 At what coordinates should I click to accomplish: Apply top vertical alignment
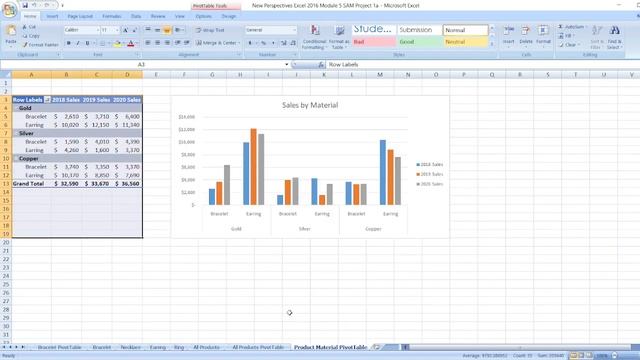(x=148, y=30)
